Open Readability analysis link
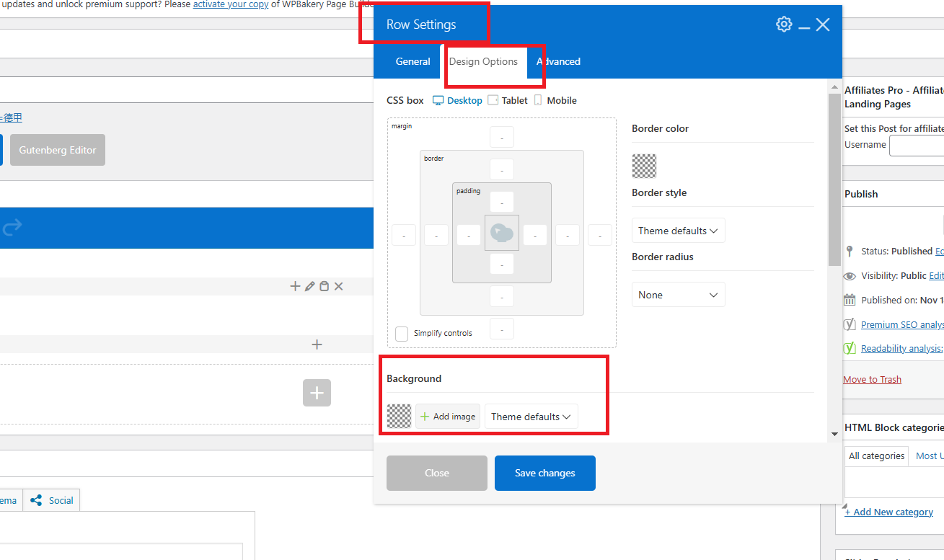Viewport: 944px width, 560px height. [902, 348]
